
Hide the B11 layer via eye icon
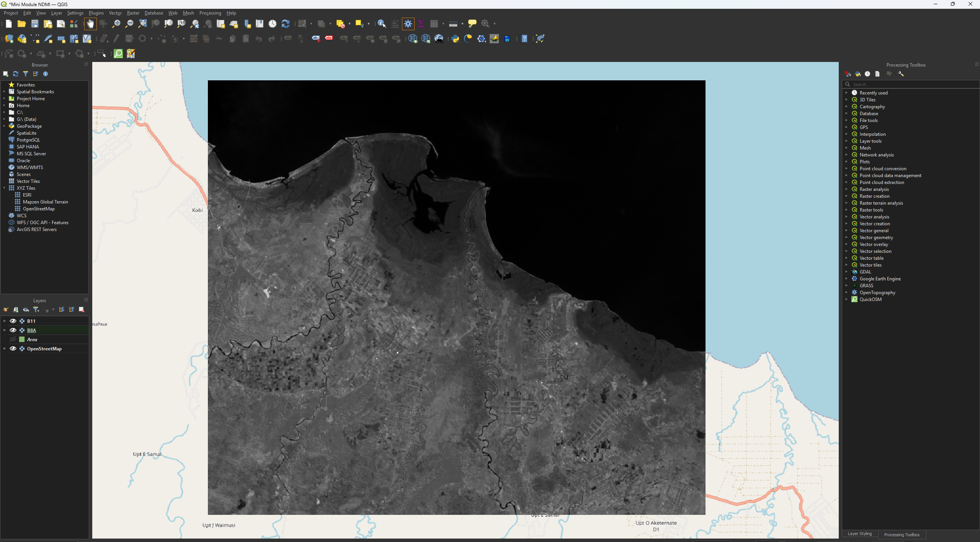(x=13, y=321)
